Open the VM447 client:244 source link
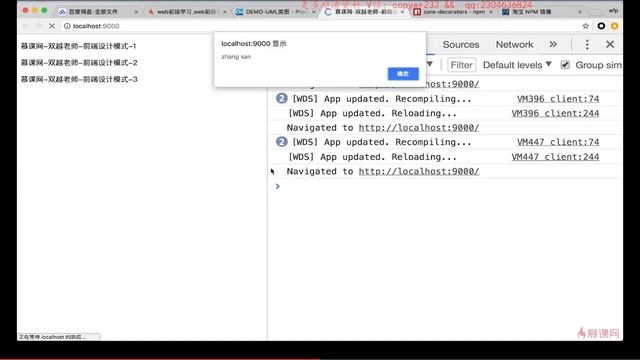640x360 pixels. [x=555, y=157]
